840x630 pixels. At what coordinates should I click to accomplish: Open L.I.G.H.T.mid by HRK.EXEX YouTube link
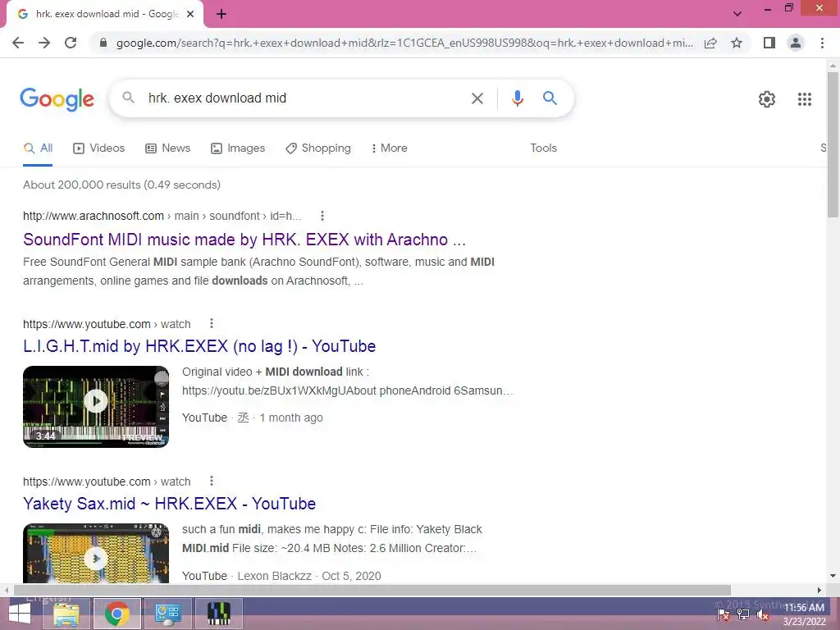point(199,347)
